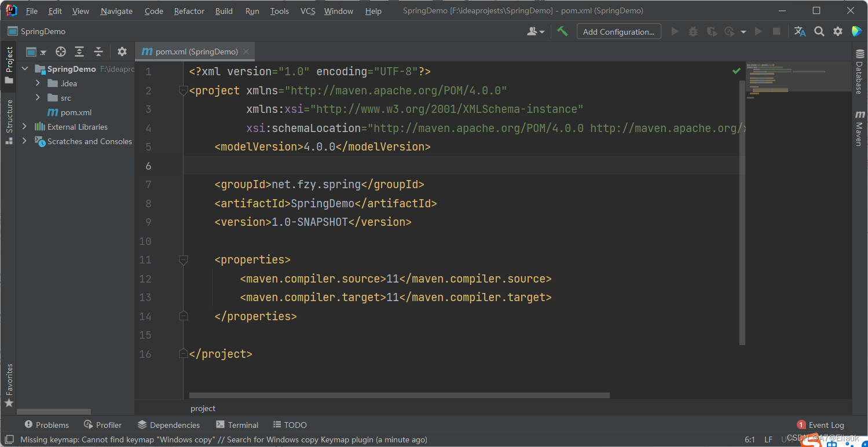The image size is (868, 447).
Task: Click Run with Coverage shield icon
Action: click(x=712, y=31)
